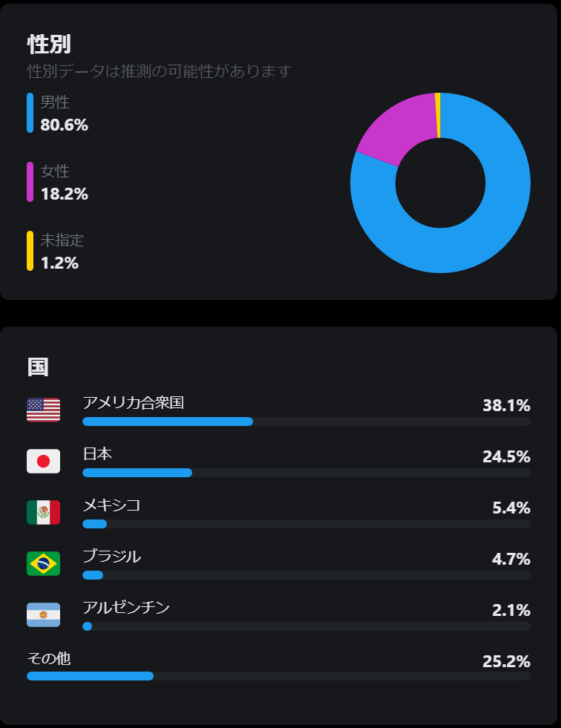Image resolution: width=561 pixels, height=728 pixels.
Task: Click the thin yellow unspecified donut slice
Action: 438,115
